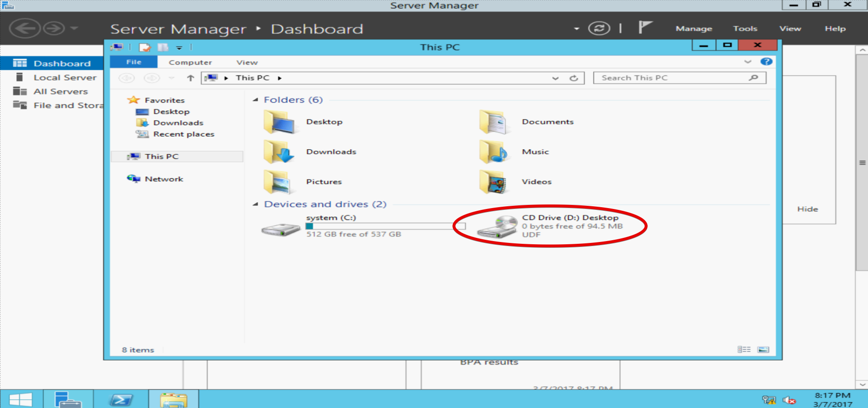868x408 pixels.
Task: Refresh the This PC address bar
Action: [x=574, y=78]
